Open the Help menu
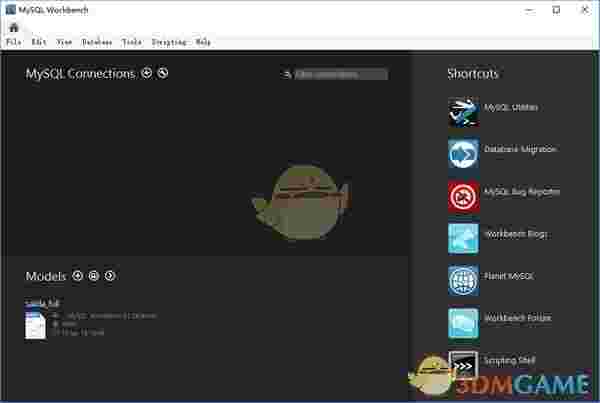Screen dimensions: 600x403 [203, 42]
